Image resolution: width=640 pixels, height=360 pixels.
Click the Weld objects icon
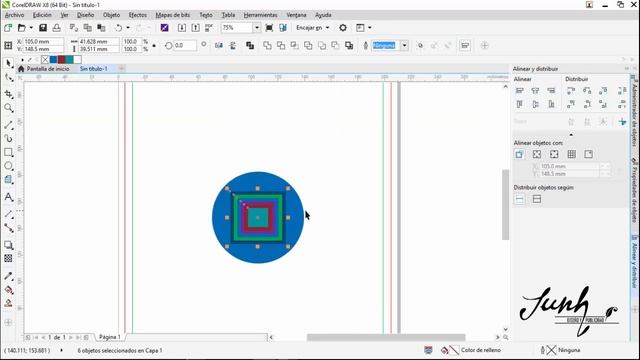coord(267,45)
